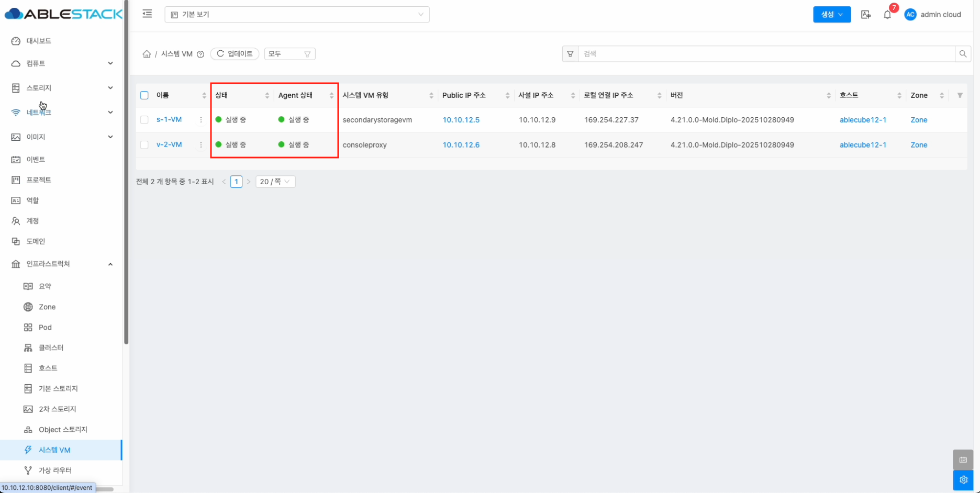This screenshot has height=493, width=980.
Task: Click the search magnifier icon
Action: (x=963, y=54)
